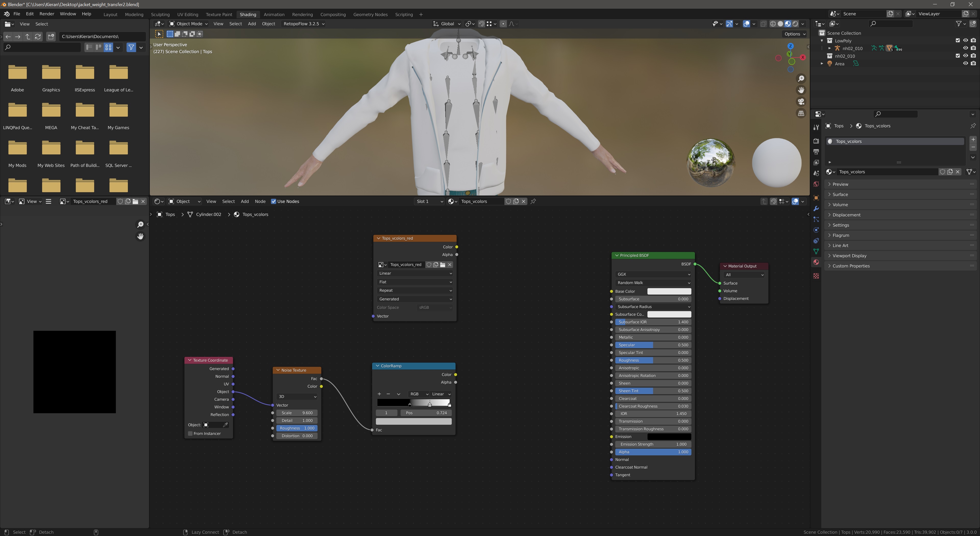
Task: Open node editor Add menu
Action: coord(245,201)
